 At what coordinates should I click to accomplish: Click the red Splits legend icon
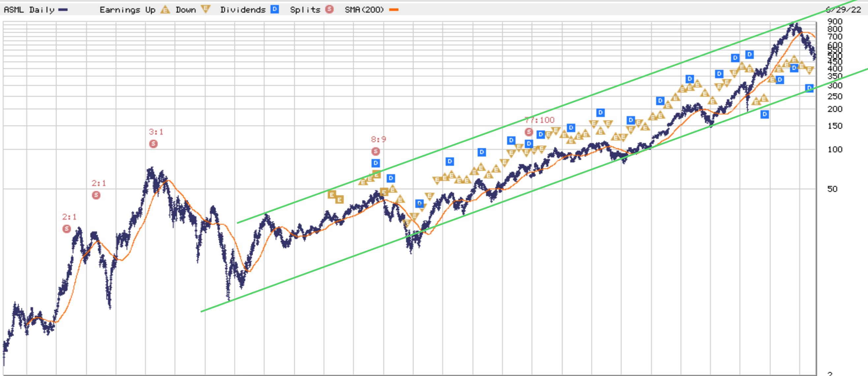click(x=329, y=9)
